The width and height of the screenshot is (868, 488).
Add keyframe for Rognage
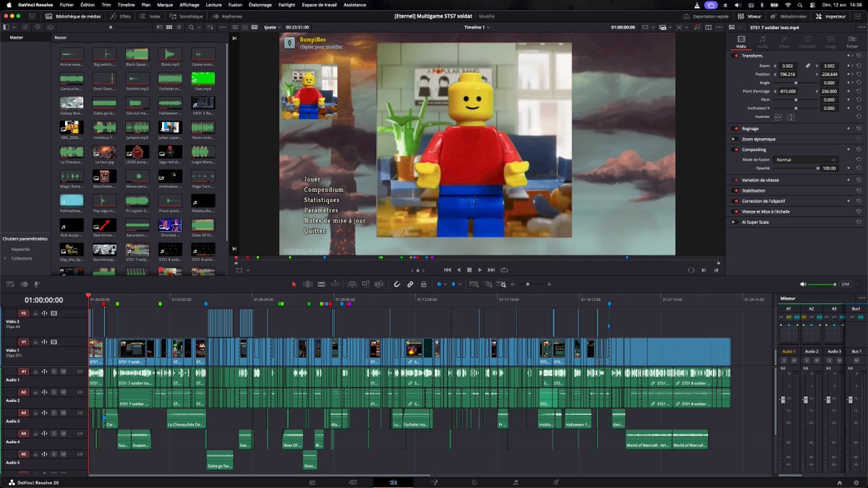[x=850, y=129]
